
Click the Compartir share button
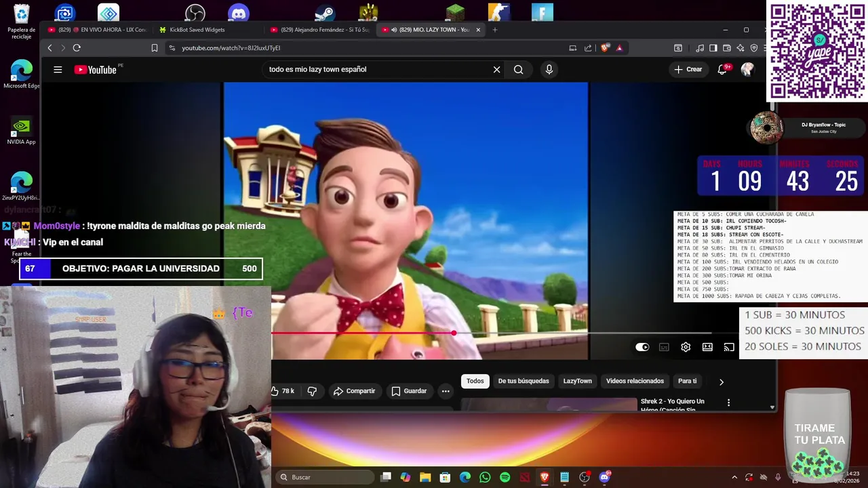click(x=354, y=391)
